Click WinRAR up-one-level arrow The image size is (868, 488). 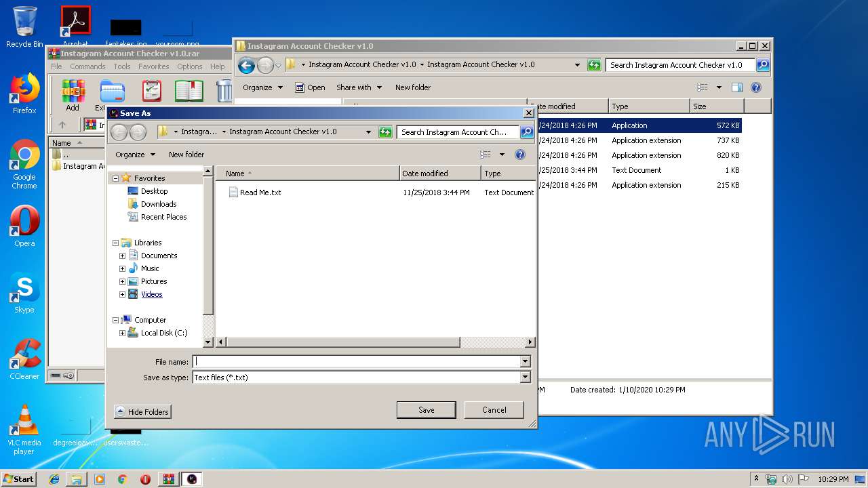click(62, 125)
